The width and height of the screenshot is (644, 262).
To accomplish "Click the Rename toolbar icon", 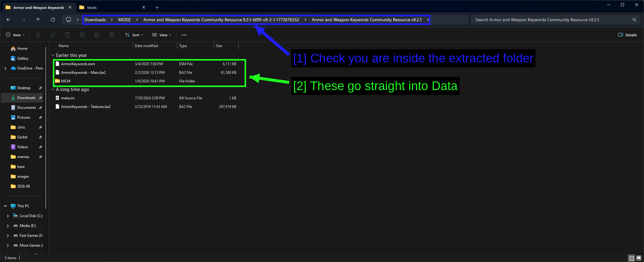I will pyautogui.click(x=82, y=35).
